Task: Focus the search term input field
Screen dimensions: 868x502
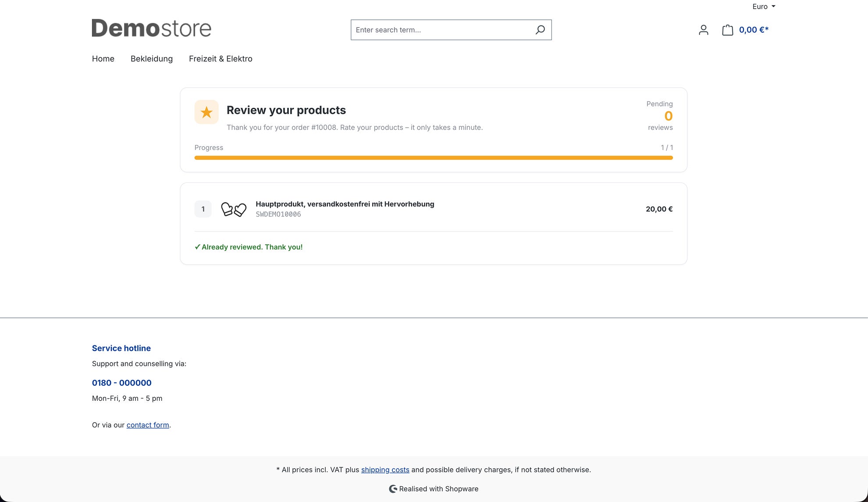Action: (443, 30)
